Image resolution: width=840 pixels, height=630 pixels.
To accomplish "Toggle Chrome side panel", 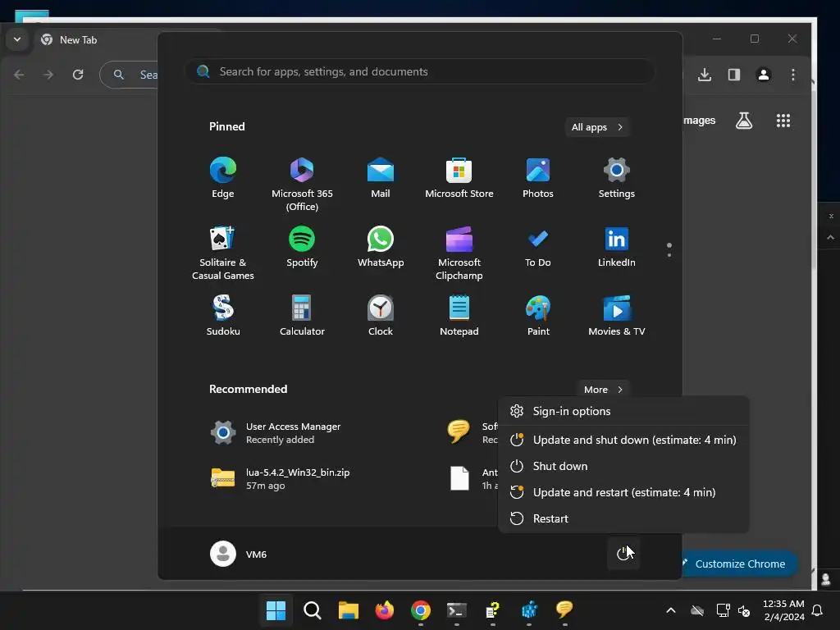I will click(734, 75).
